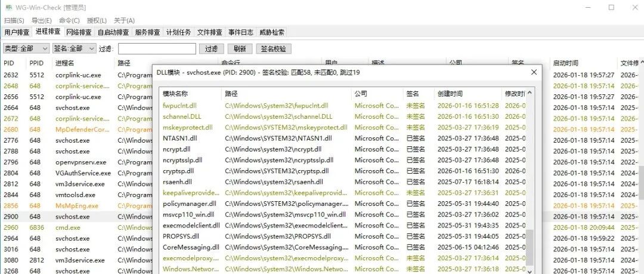
Task: Maximize the WG-Win-Check main window
Action: pos(611,7)
